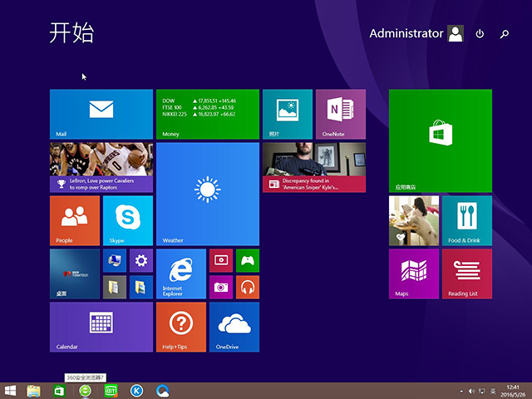Launch the blue K music player icon

coord(136,391)
